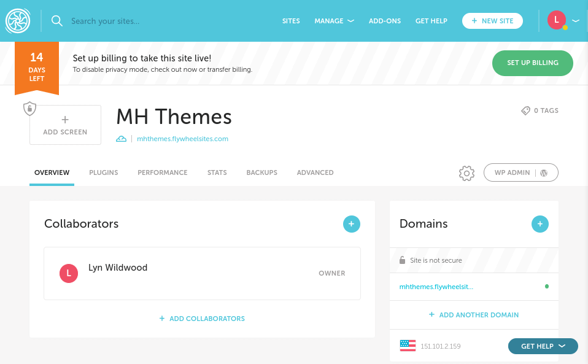Expand the account menu chevron
This screenshot has height=364, width=588.
(576, 21)
